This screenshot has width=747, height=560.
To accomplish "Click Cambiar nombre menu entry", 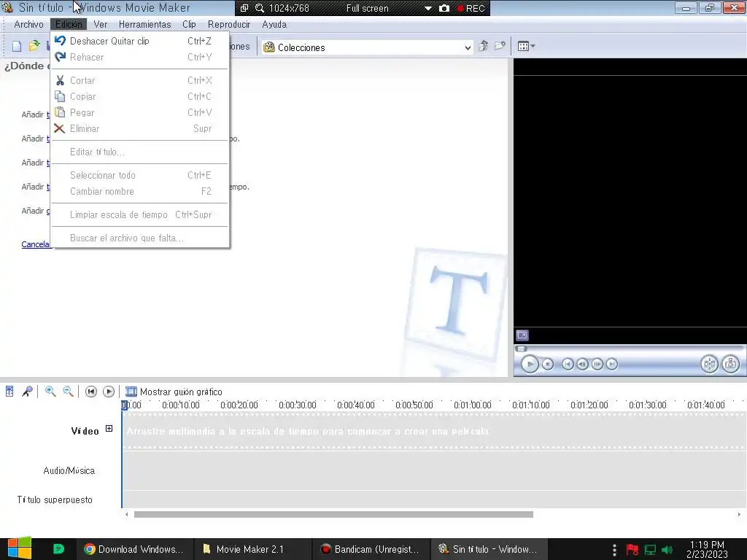I will click(139, 192).
